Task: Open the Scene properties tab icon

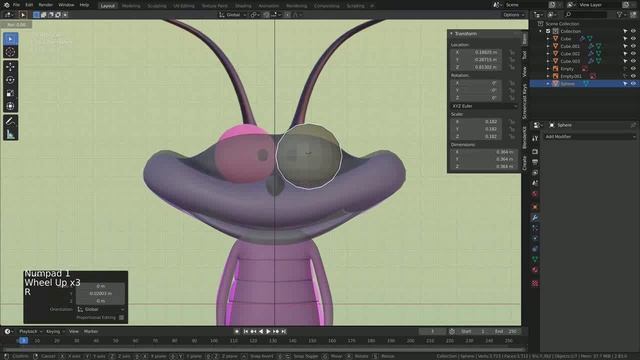Action: [535, 184]
